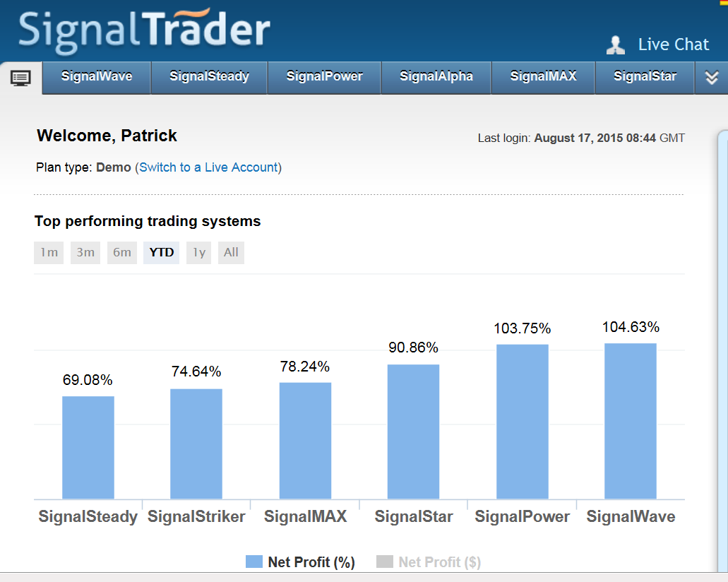Click Switch to a Live Account link
This screenshot has height=582, width=728.
(208, 167)
